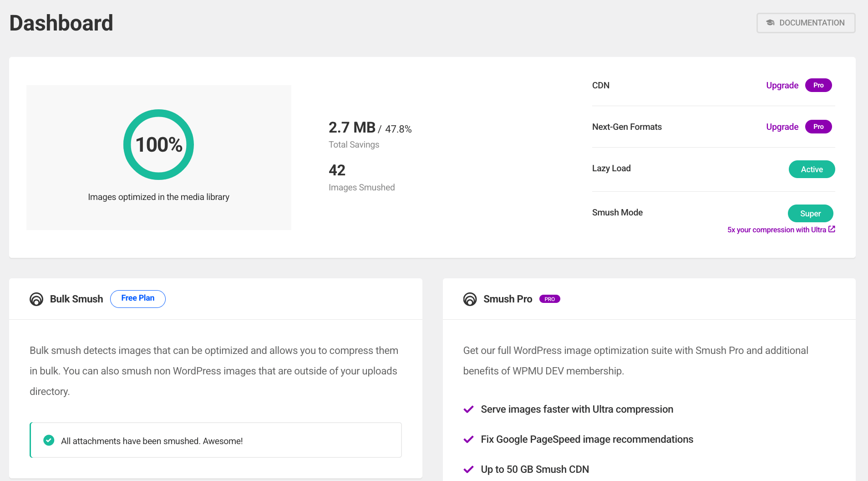Click the Pro badge beside CDN
The height and width of the screenshot is (481, 868).
click(x=818, y=85)
